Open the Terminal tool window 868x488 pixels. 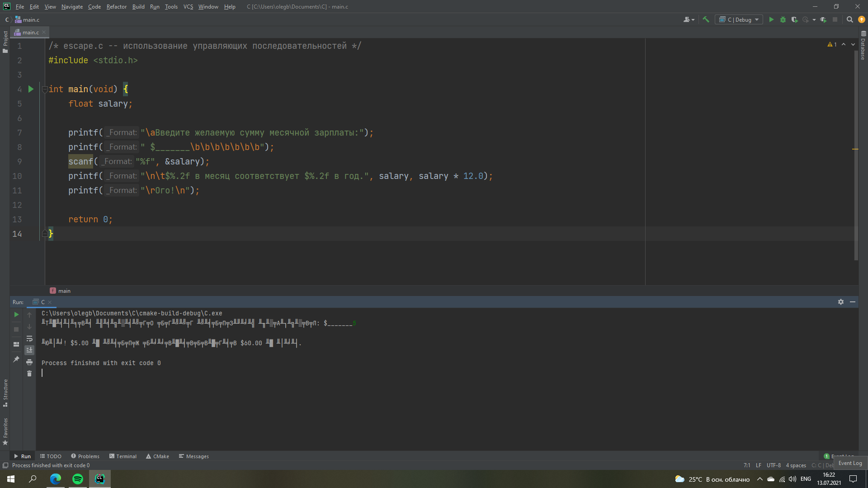123,456
